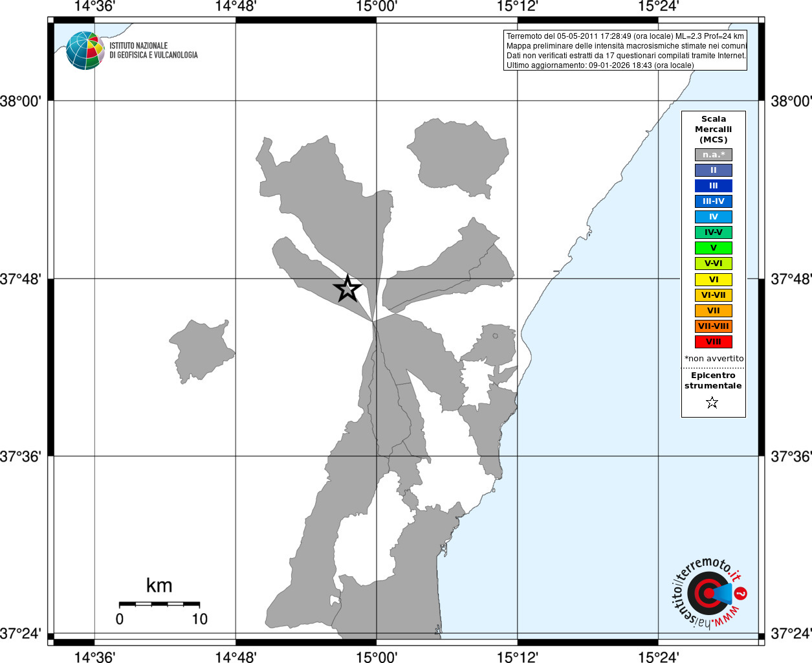
Task: Select the intensity II legend swatch
Action: click(714, 170)
